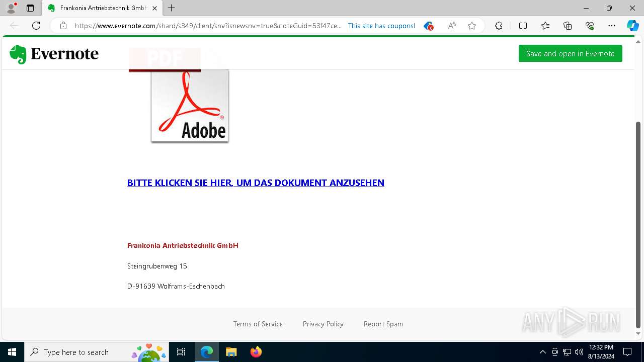
Task: Click the page vertical scrollbar thumb
Action: (638, 225)
